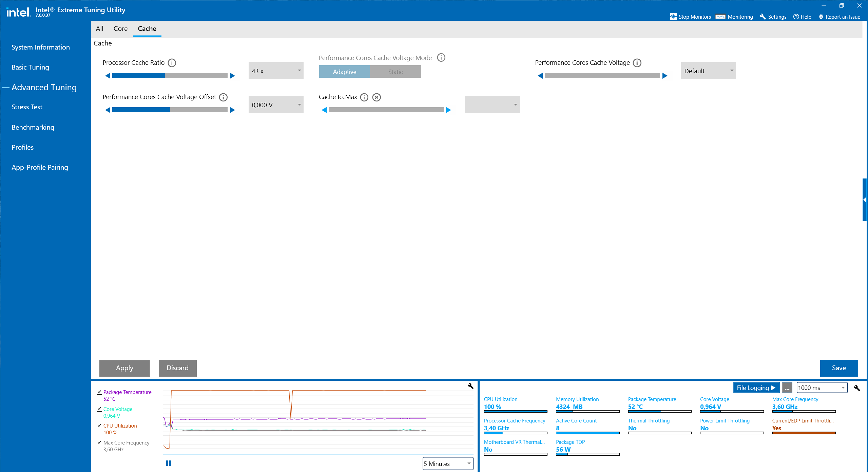Open the 43 x cache ratio dropdown
Image resolution: width=868 pixels, height=472 pixels.
click(x=276, y=71)
